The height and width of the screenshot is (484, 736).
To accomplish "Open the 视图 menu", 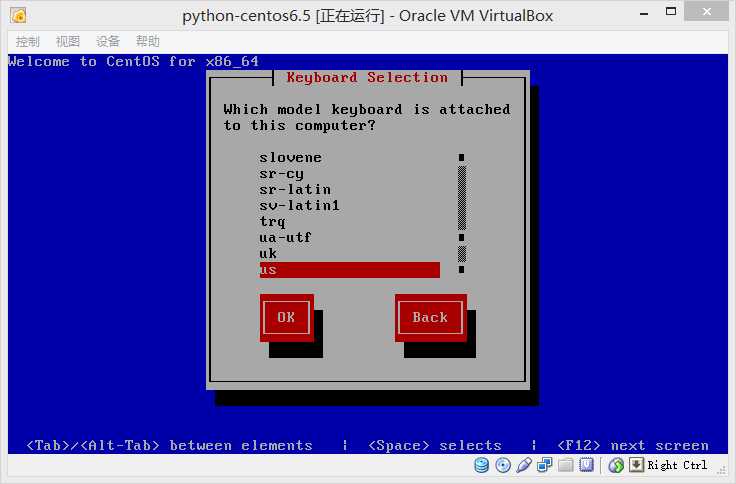I will 68,41.
